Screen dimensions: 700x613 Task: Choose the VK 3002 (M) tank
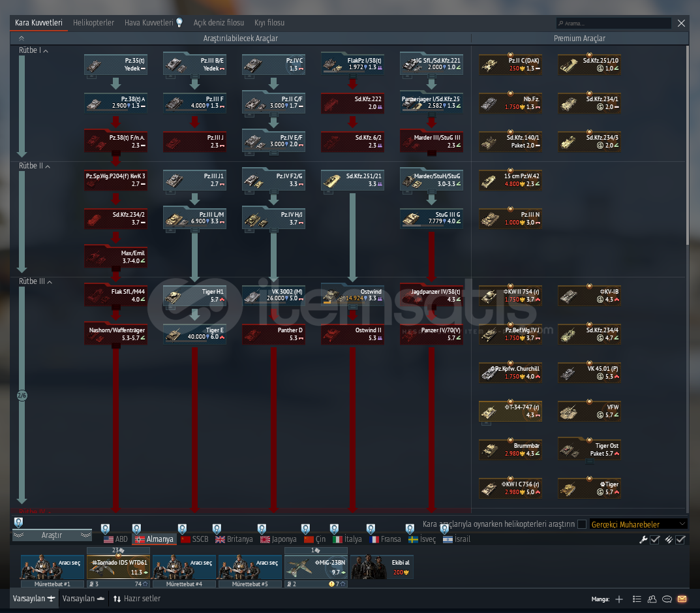[273, 296]
